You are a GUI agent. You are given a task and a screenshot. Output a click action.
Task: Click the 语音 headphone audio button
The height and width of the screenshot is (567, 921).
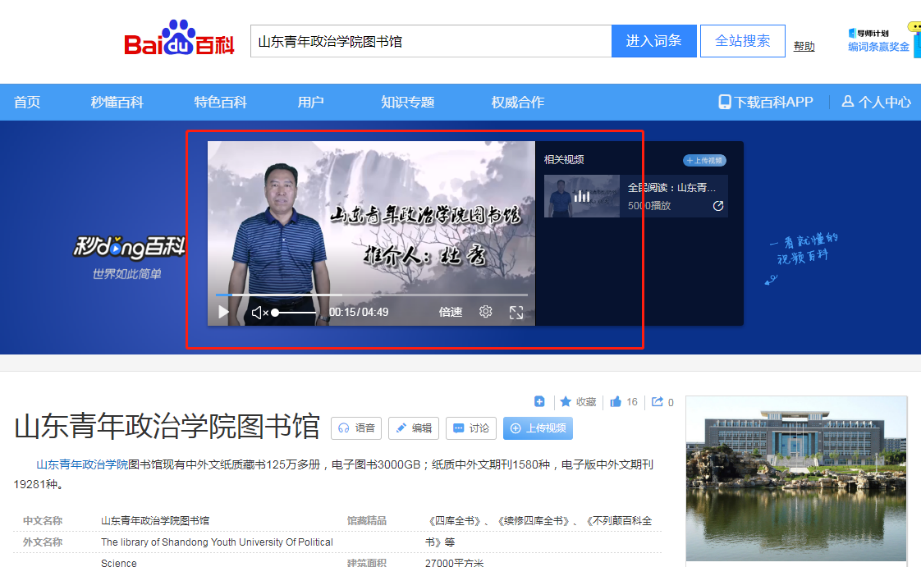tap(357, 428)
